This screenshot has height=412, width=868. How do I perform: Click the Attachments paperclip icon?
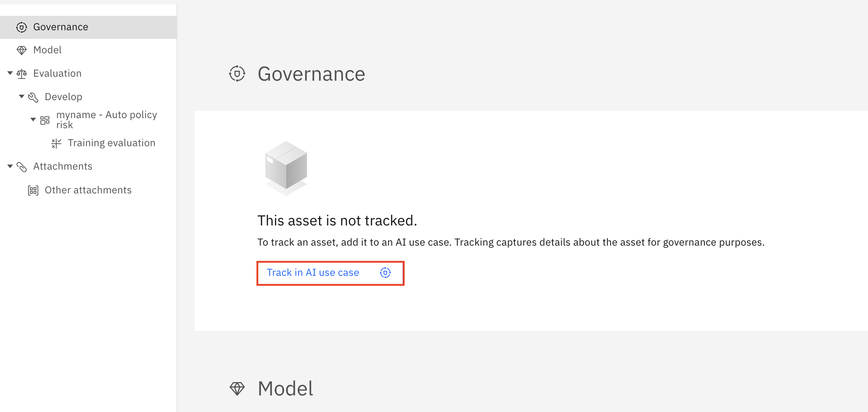(22, 167)
